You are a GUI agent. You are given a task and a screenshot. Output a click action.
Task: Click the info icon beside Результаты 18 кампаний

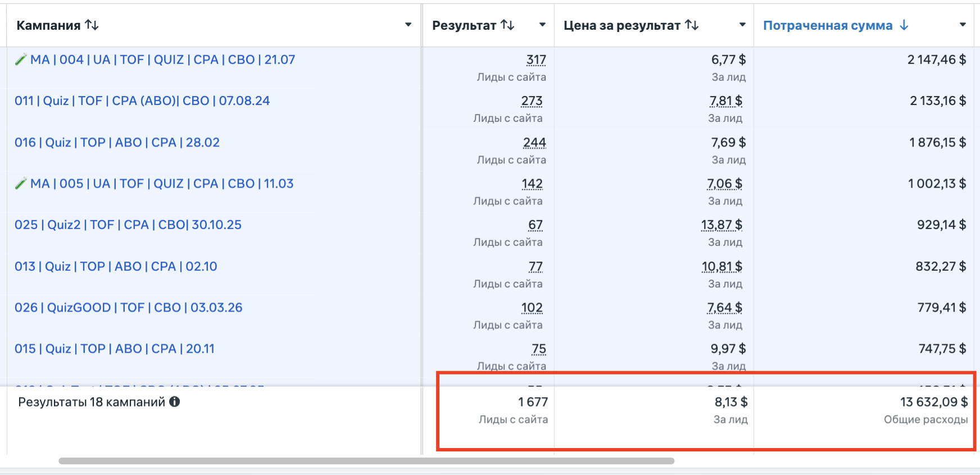coord(175,402)
